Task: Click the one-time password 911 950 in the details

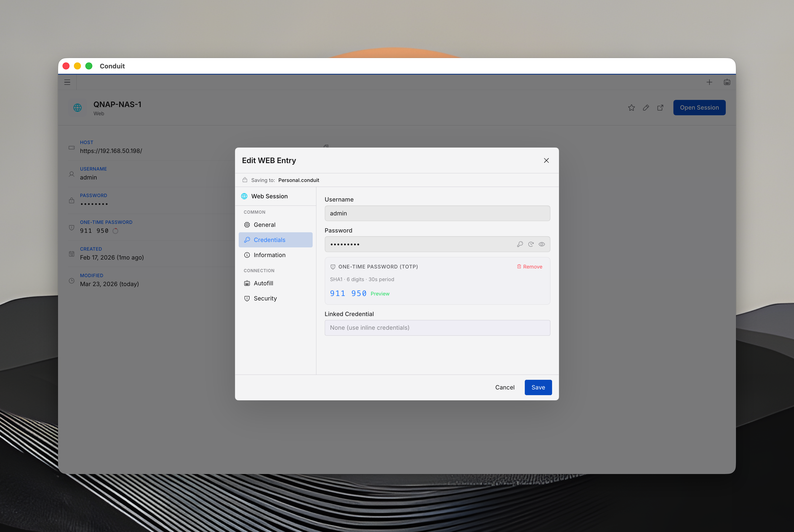Action: point(94,231)
